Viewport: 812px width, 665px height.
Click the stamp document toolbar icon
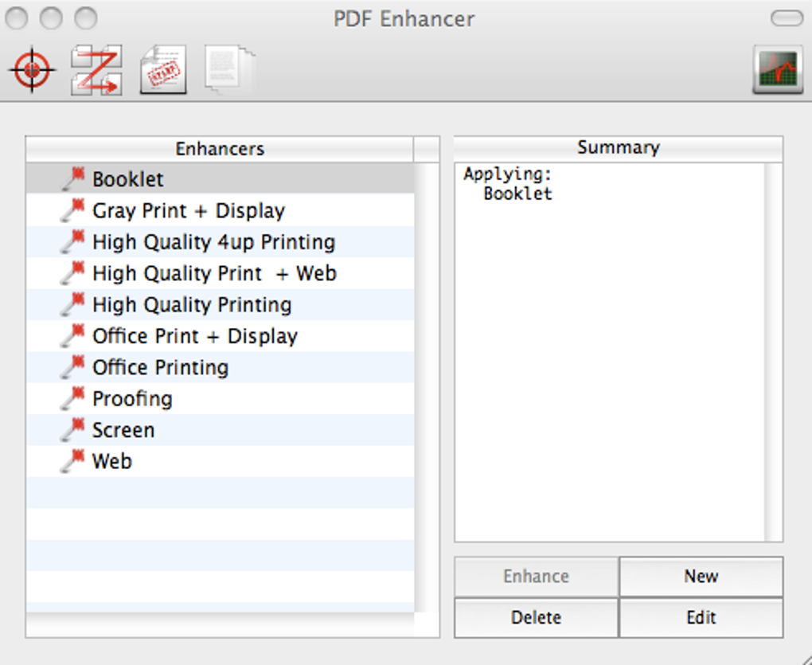coord(164,70)
